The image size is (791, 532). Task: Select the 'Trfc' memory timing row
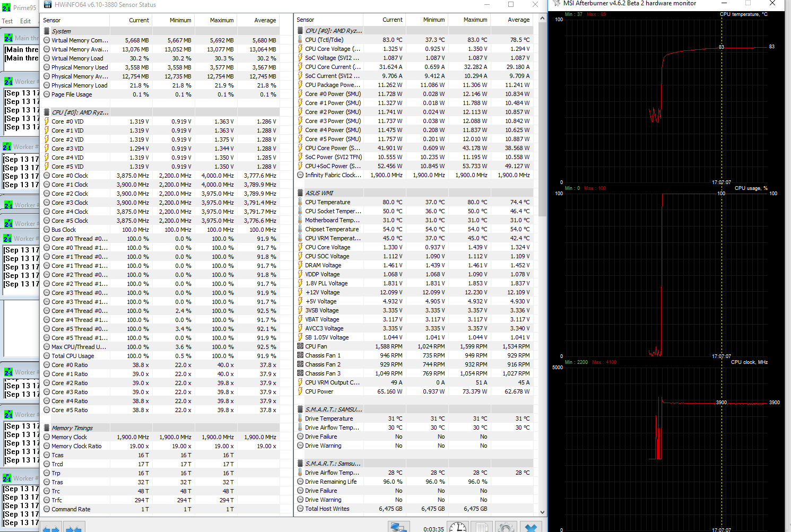(161, 500)
